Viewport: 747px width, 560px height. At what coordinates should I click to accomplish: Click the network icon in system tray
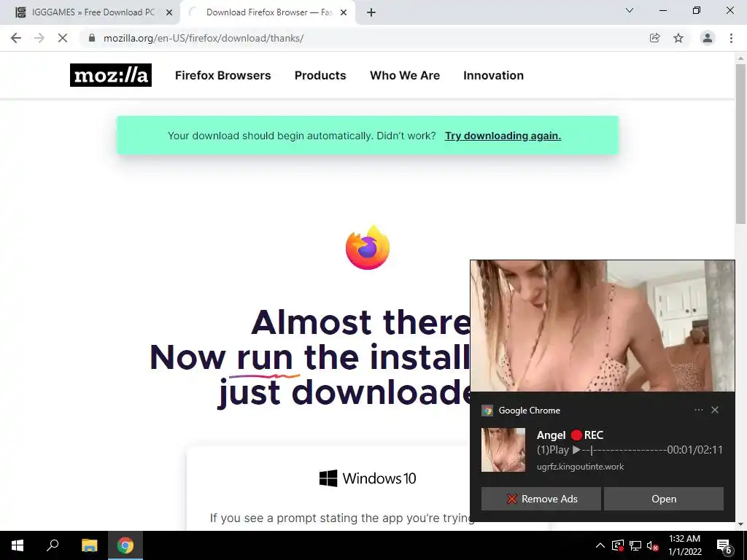pos(635,545)
